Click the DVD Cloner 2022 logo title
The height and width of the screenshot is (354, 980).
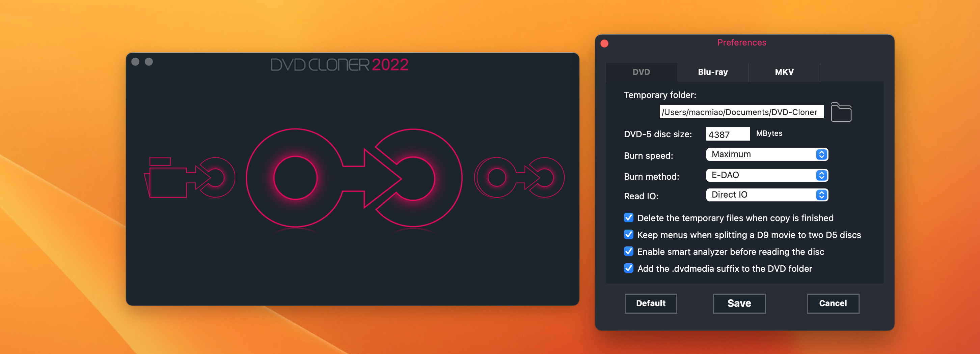339,65
